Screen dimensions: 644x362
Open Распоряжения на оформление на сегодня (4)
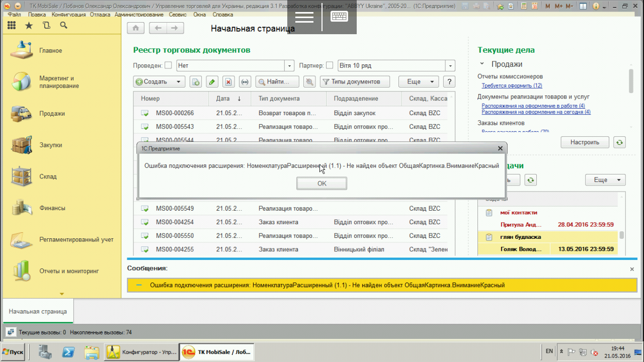click(x=536, y=112)
